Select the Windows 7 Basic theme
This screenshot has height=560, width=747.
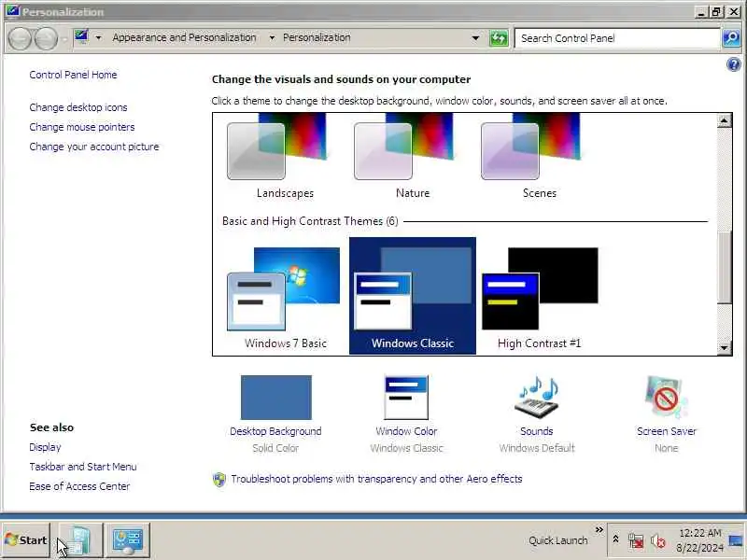tap(285, 296)
